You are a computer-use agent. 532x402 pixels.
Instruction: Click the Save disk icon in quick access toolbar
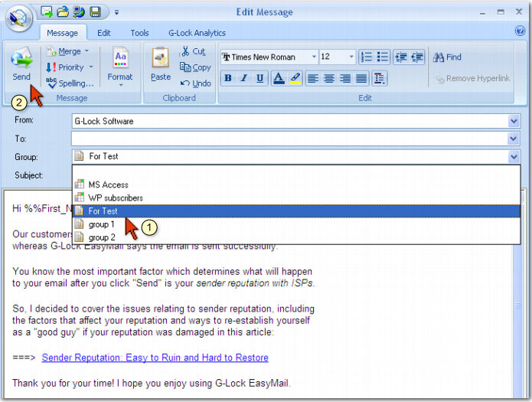click(96, 12)
